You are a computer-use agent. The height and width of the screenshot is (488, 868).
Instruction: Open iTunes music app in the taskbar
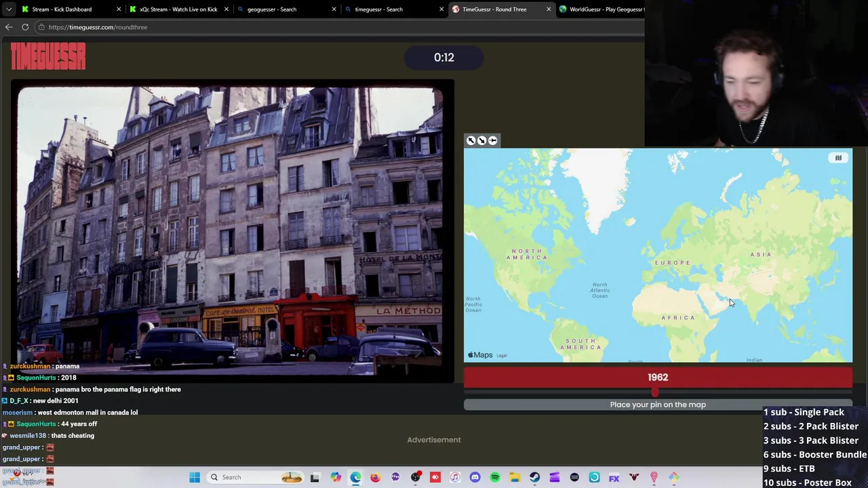(455, 477)
